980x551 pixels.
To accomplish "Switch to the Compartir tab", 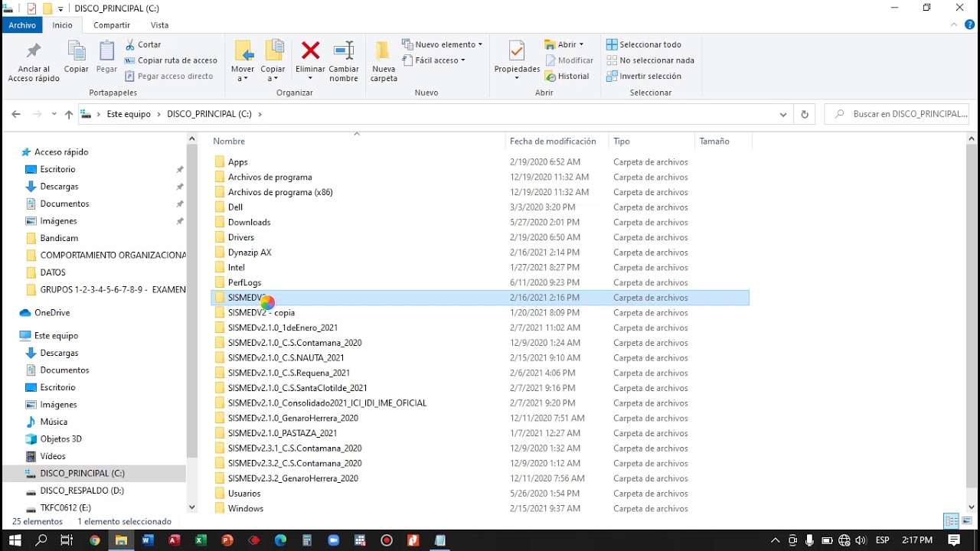I will coord(112,25).
